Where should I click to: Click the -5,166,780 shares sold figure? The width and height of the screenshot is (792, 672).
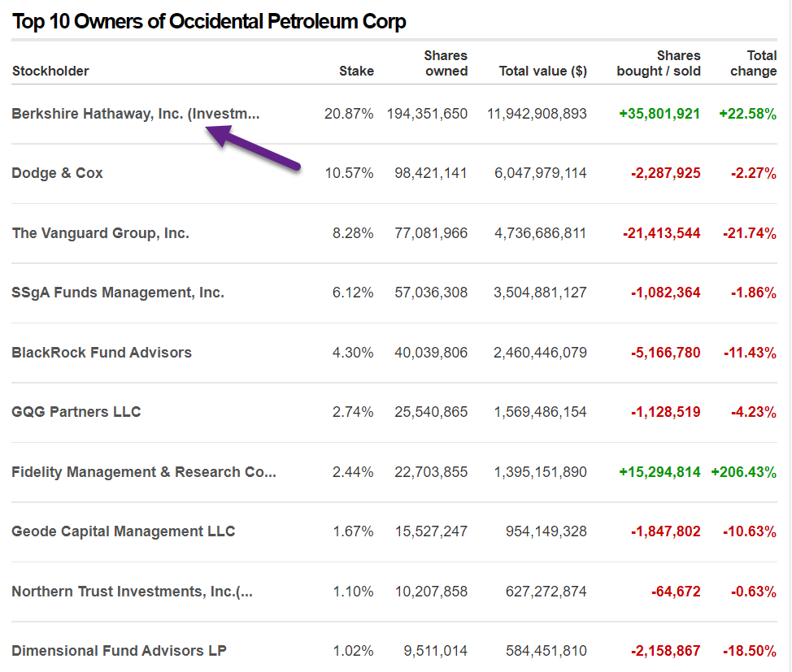click(x=666, y=353)
